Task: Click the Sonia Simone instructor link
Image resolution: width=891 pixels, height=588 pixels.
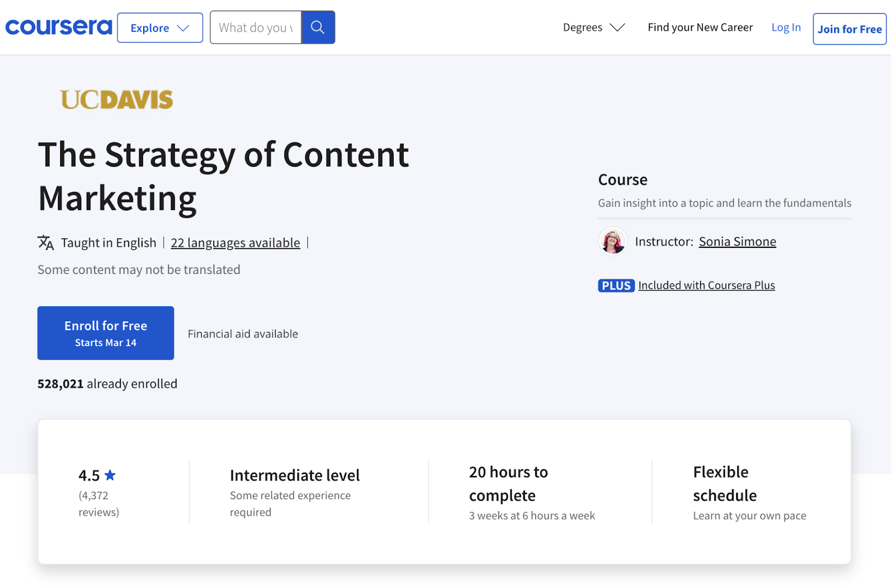Action: (737, 241)
